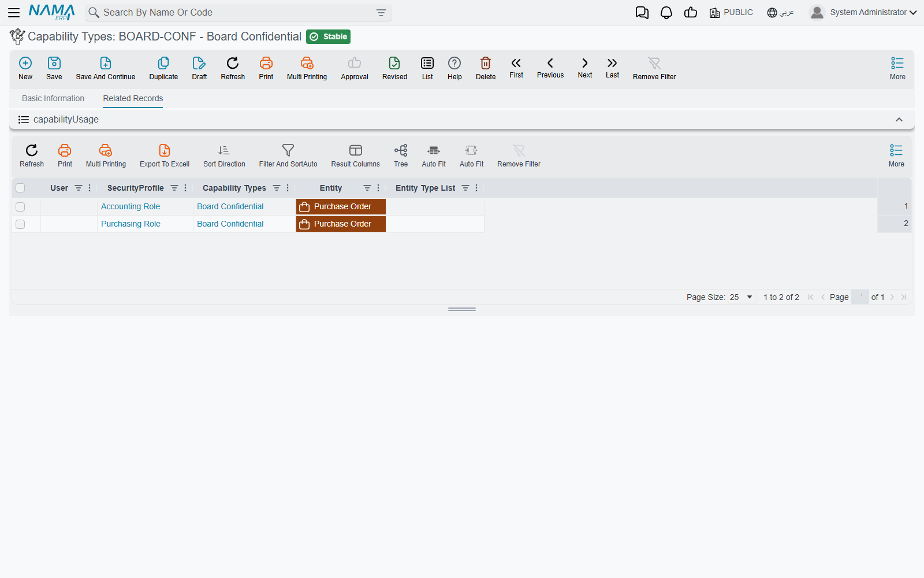Open Accounting Role link
The height and width of the screenshot is (578, 924).
pos(131,206)
